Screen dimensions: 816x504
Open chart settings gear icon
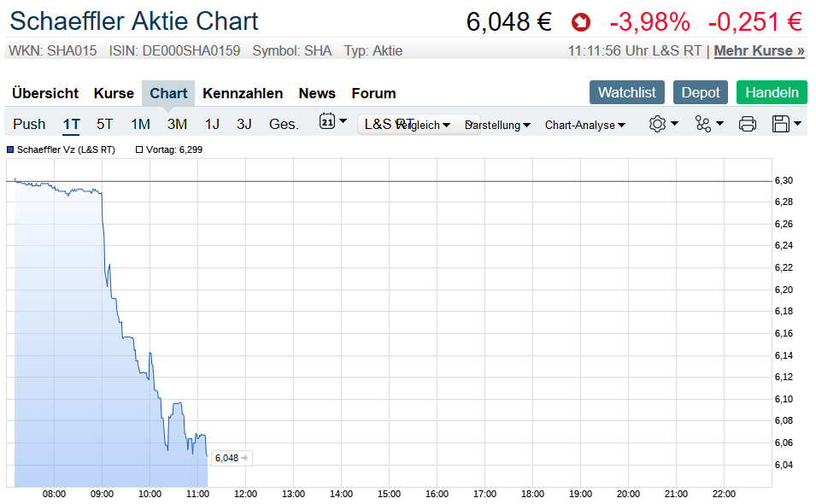[657, 125]
